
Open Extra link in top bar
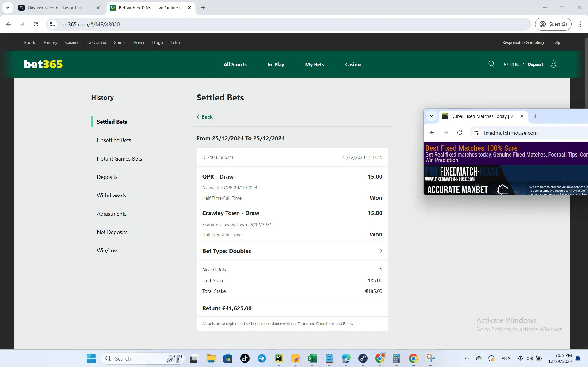[x=175, y=42]
